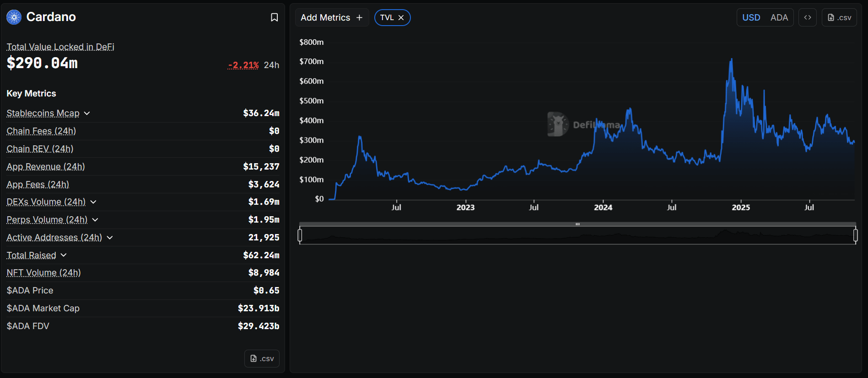Toggle the TVL metric on chart
This screenshot has height=378, width=868.
click(387, 17)
